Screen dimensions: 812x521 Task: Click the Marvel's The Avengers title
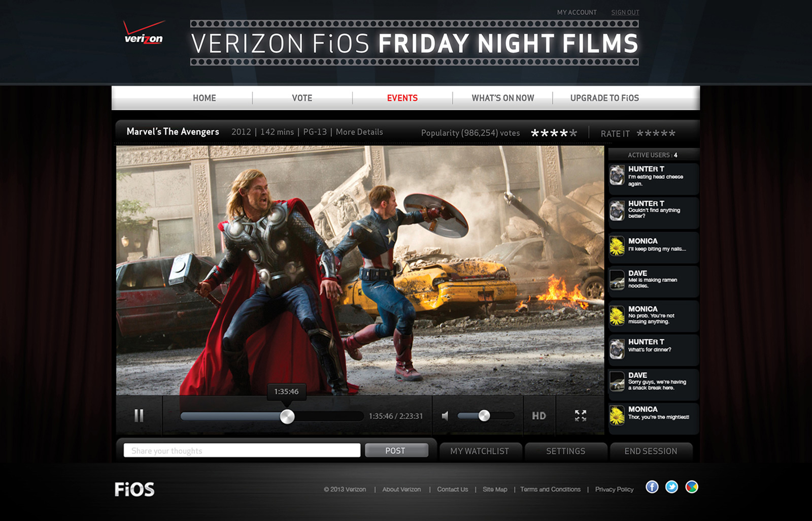coord(173,132)
